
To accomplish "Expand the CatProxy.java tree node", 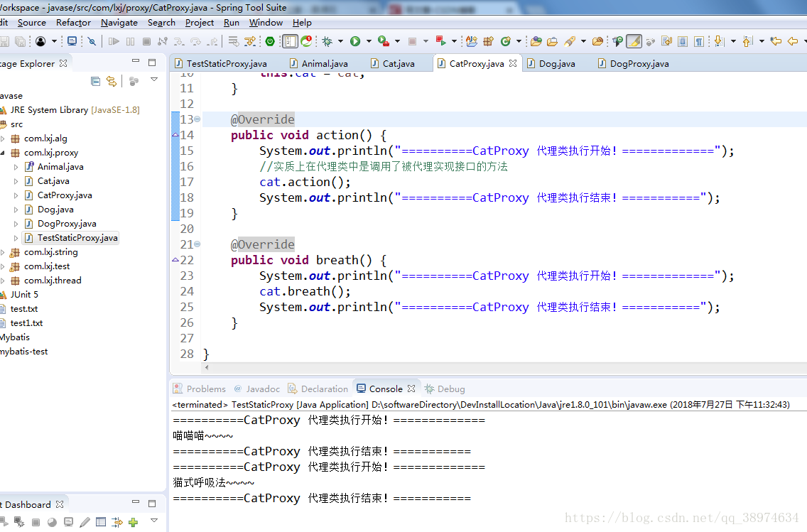I will [x=16, y=195].
